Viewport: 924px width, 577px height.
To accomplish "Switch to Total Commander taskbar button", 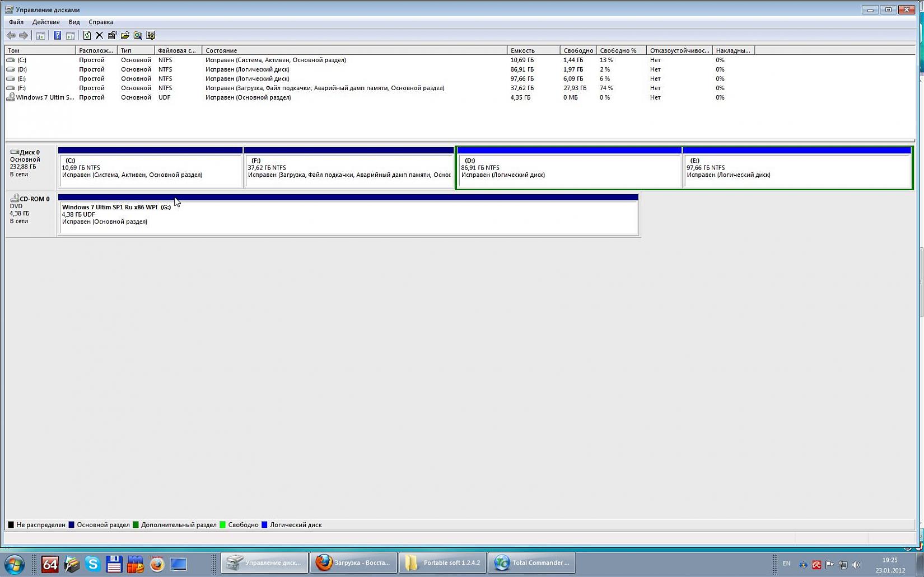I will pyautogui.click(x=531, y=563).
